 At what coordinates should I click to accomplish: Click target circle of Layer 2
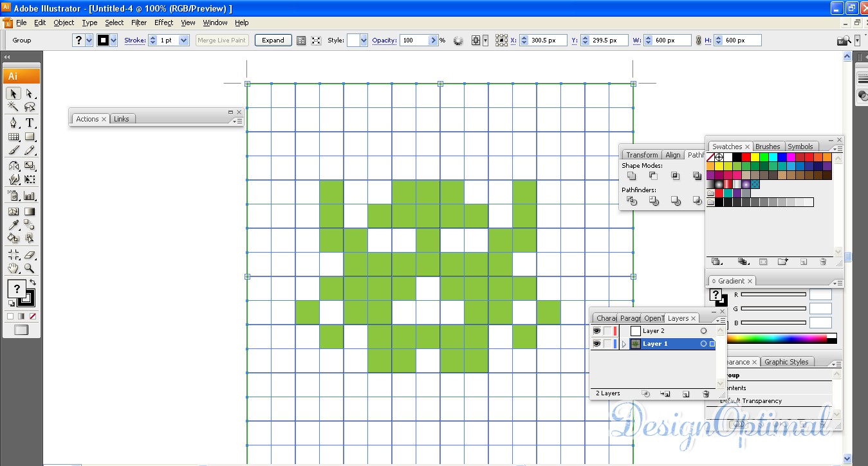point(703,331)
